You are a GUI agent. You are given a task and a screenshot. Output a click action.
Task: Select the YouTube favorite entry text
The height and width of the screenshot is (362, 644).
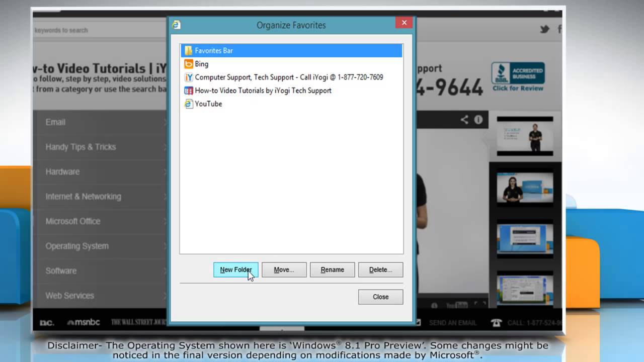[208, 104]
